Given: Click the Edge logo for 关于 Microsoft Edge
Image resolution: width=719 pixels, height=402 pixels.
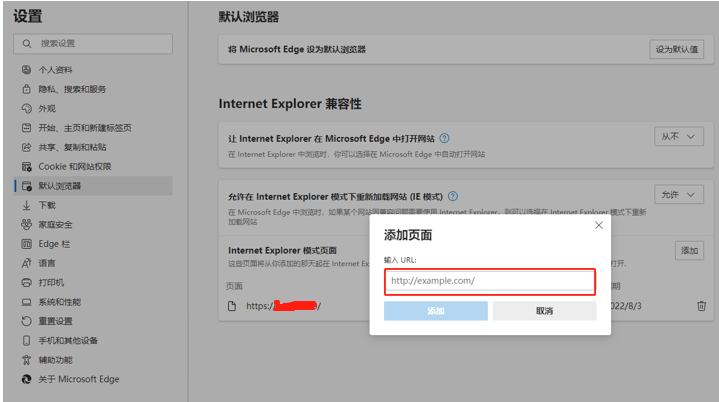Looking at the screenshot, I should [26, 379].
